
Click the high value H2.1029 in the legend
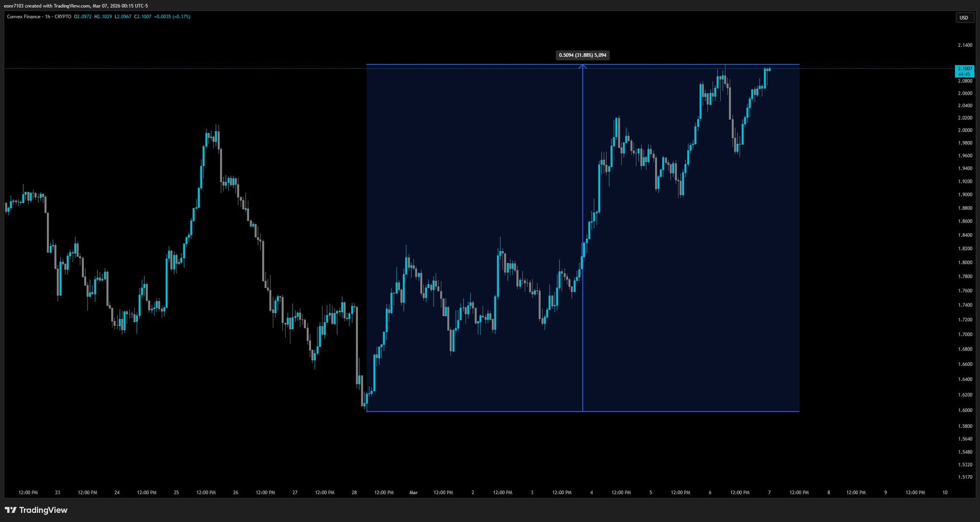(x=103, y=17)
